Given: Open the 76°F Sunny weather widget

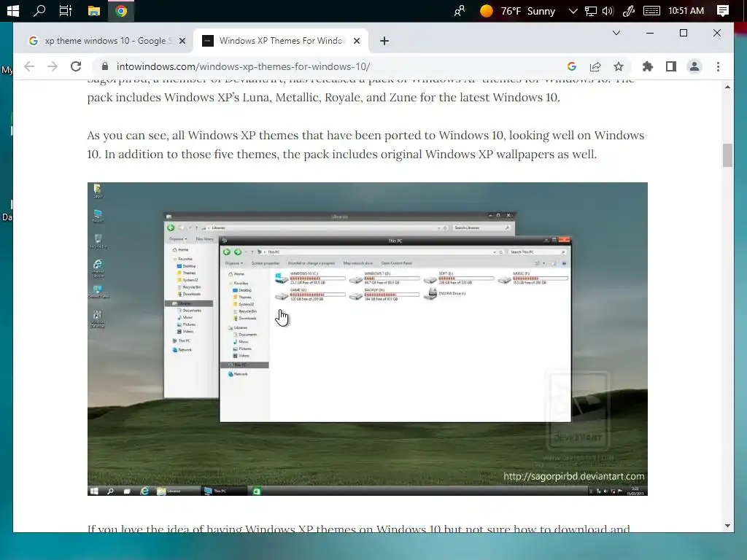Looking at the screenshot, I should 517,10.
